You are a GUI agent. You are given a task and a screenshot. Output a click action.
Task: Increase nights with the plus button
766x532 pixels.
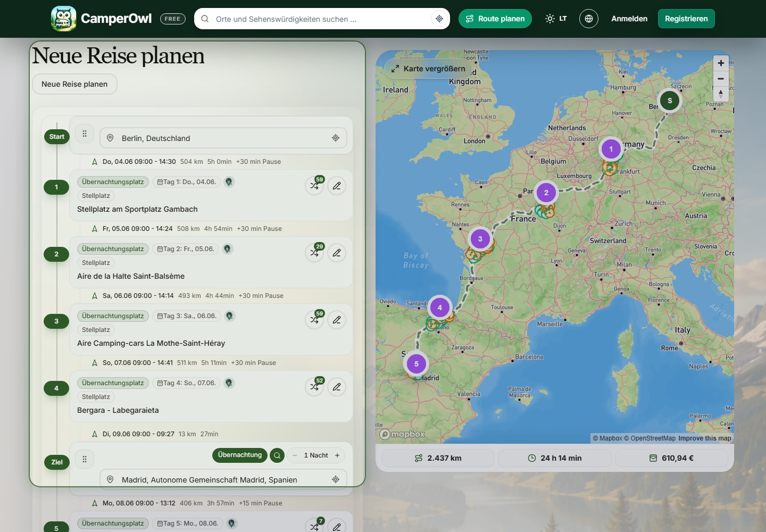coord(337,455)
